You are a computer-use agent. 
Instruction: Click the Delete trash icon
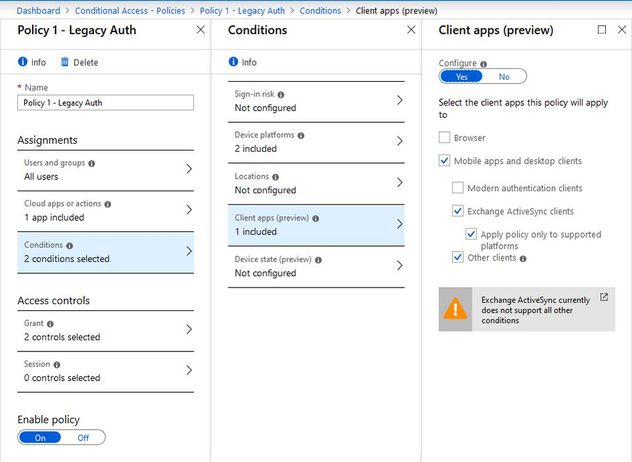pos(65,62)
